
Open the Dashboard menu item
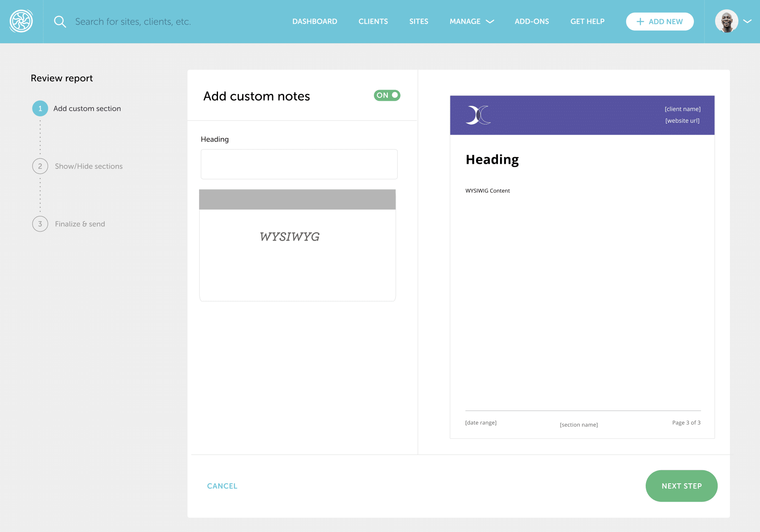(x=315, y=22)
